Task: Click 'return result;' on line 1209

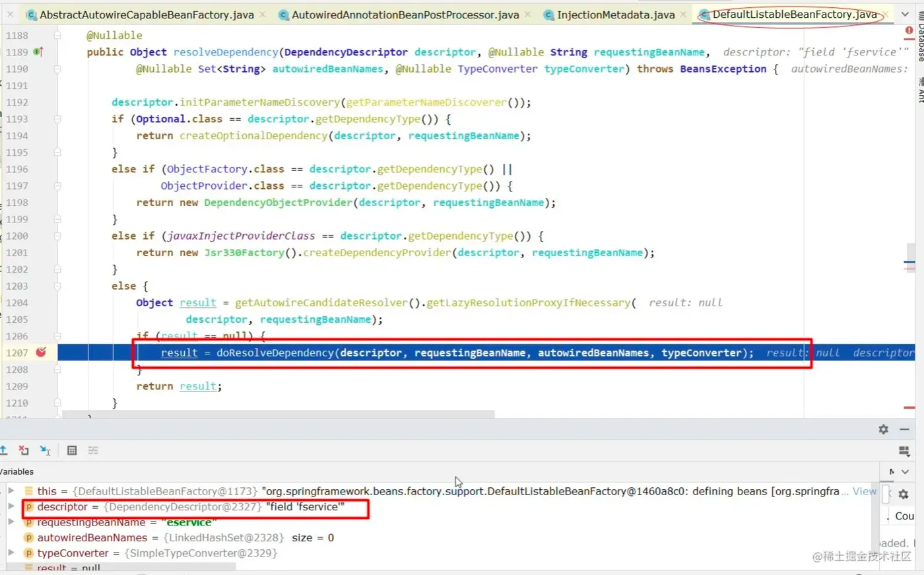Action: (x=179, y=386)
